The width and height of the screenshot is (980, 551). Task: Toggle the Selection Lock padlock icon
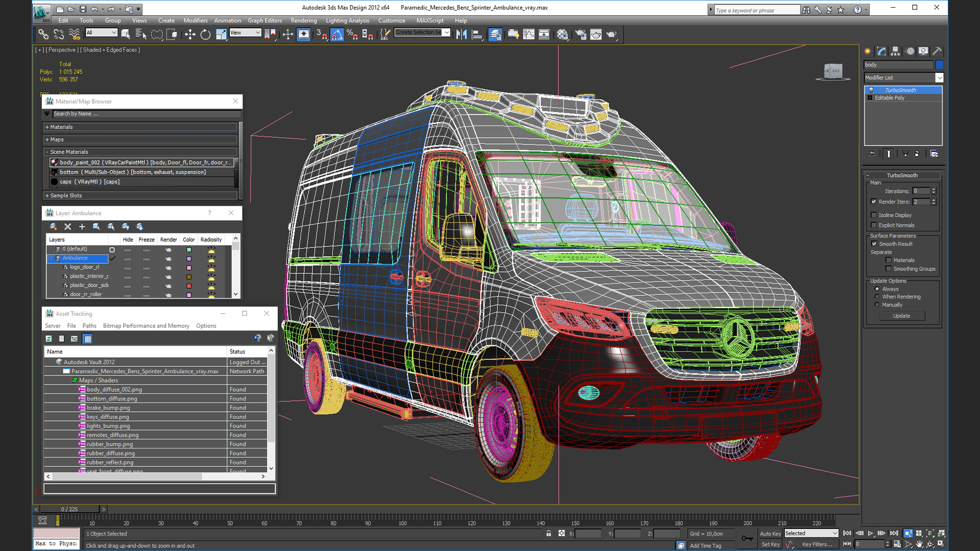point(549,533)
